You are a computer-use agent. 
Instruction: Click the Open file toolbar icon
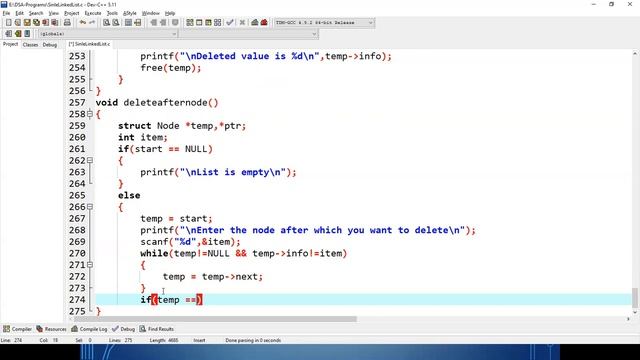18,22
